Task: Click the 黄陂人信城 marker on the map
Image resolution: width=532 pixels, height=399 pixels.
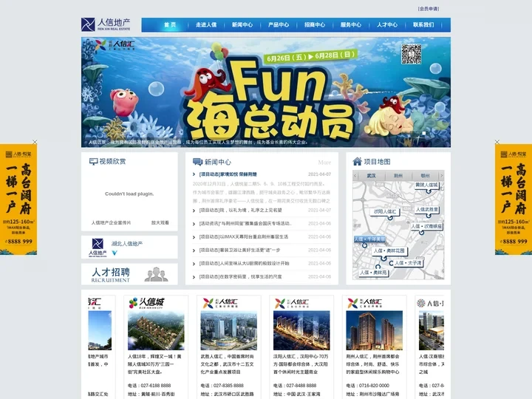Action: click(426, 185)
